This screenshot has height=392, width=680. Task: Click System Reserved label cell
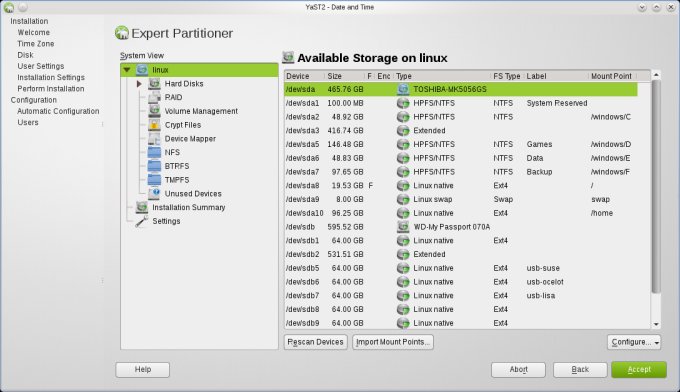point(557,103)
